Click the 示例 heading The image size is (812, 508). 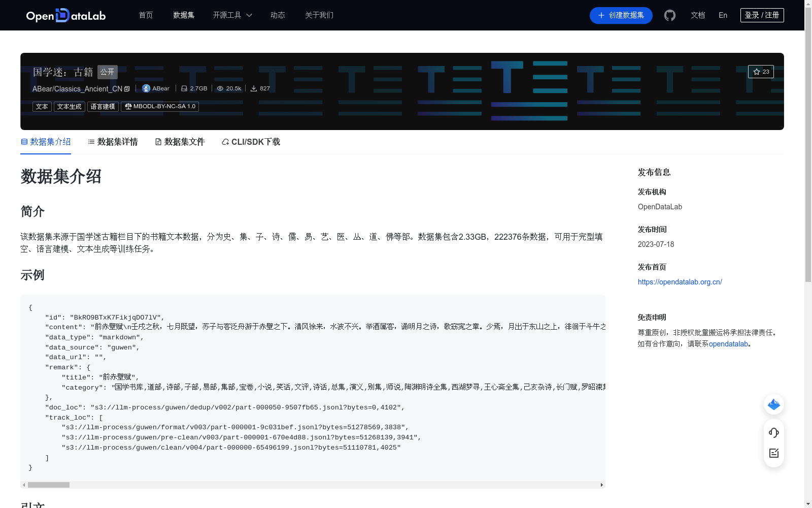pyautogui.click(x=32, y=275)
